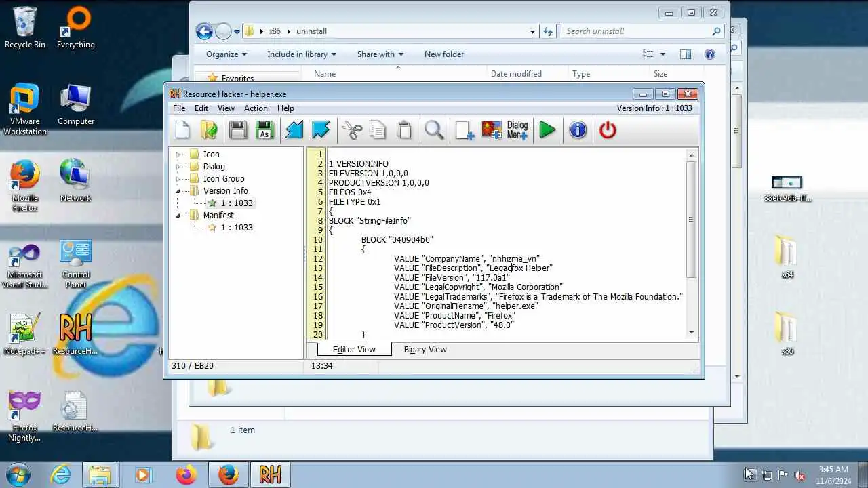868x488 pixels.
Task: Click the VMware Workstation desktop icon
Action: (x=25, y=110)
